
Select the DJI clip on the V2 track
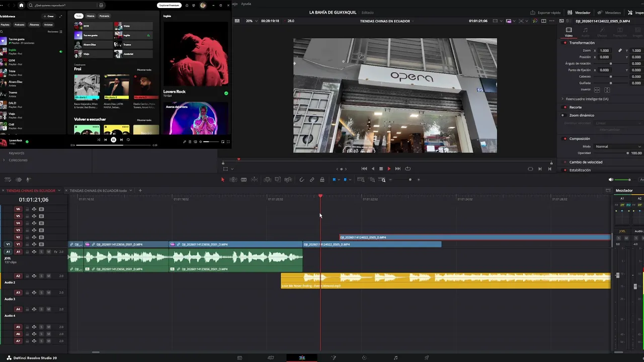pyautogui.click(x=475, y=237)
